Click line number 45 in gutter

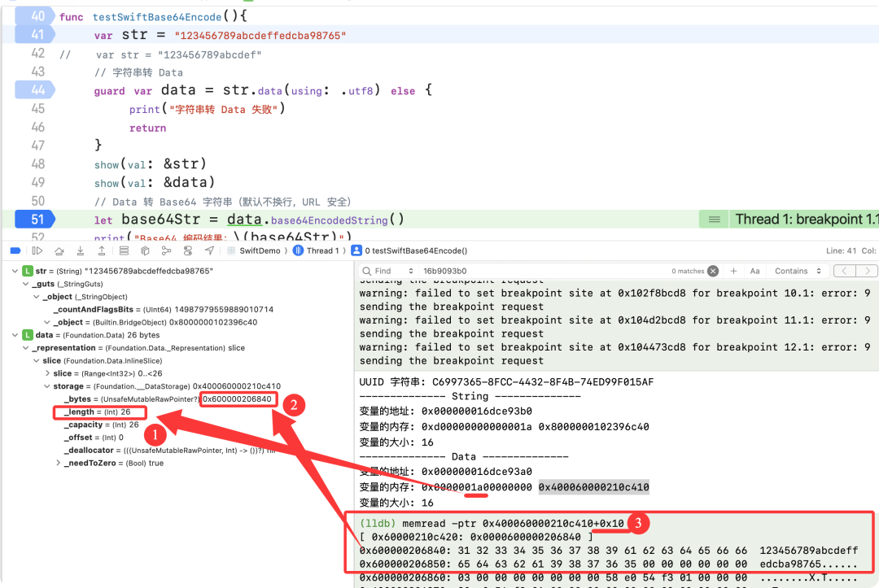[x=37, y=109]
